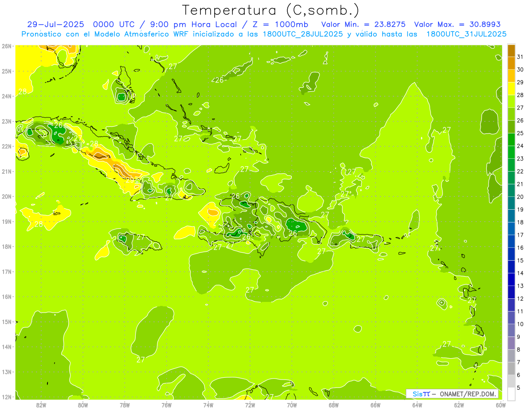Select the date 29-Jul-2025 in header

(x=55, y=24)
